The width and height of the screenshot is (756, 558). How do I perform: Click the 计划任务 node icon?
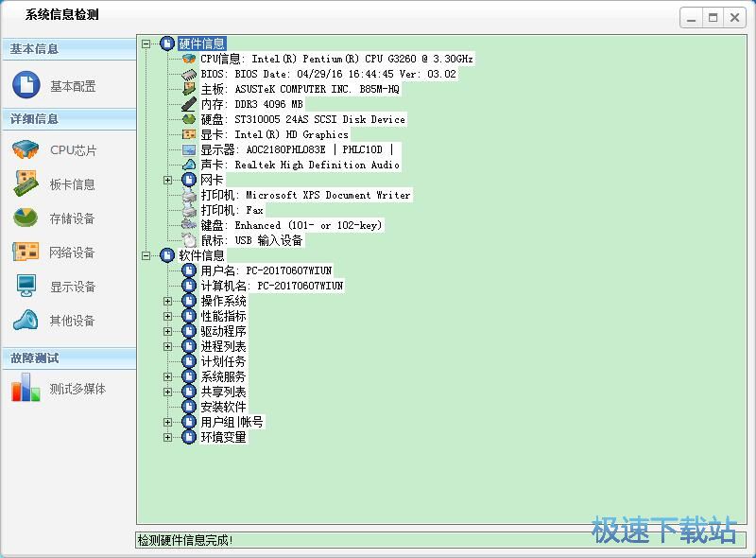coord(188,361)
